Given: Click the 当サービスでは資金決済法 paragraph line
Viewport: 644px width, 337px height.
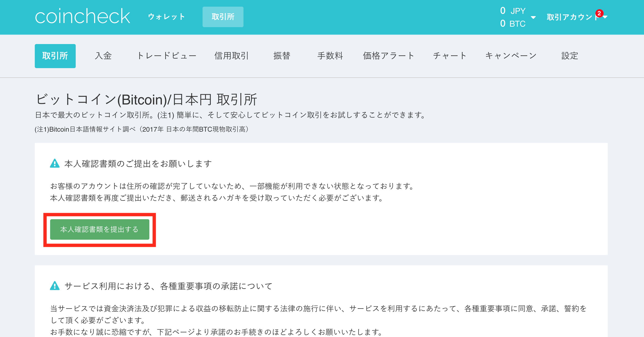Looking at the screenshot, I should [318, 308].
